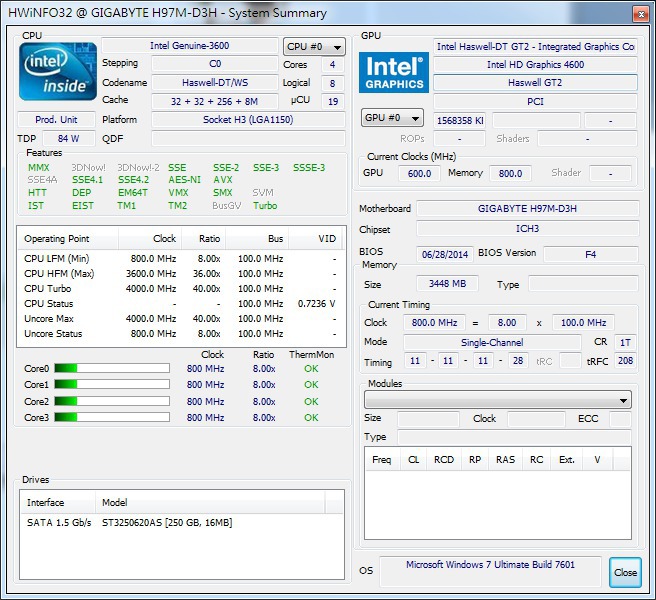Click the Freq column header in Modules table

[x=381, y=460]
